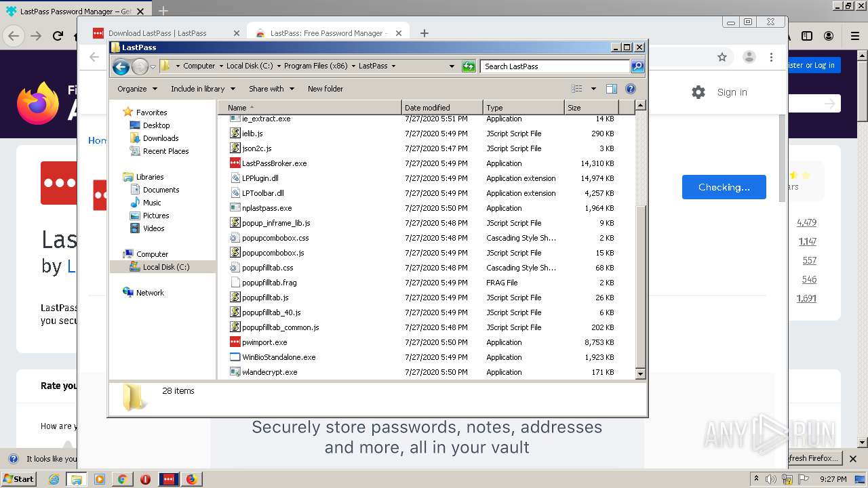The image size is (868, 488).
Task: Select Downloads in Favorites
Action: (x=160, y=138)
